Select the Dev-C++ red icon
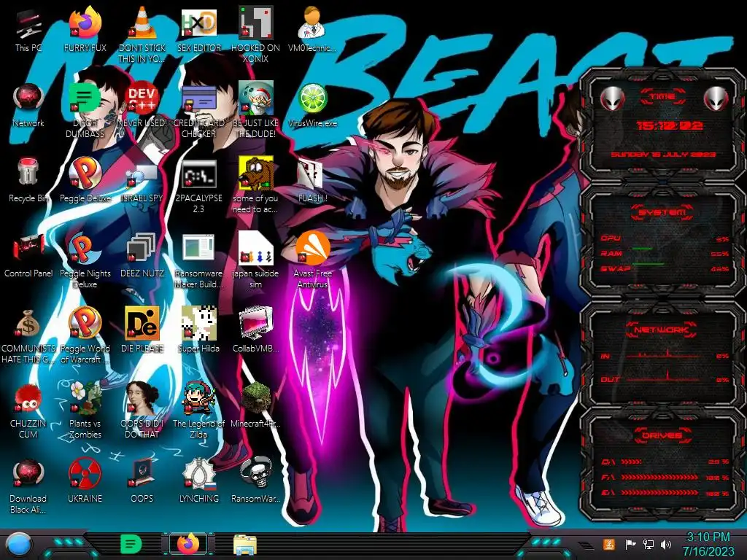Screen dimensions: 747x560 (142, 98)
